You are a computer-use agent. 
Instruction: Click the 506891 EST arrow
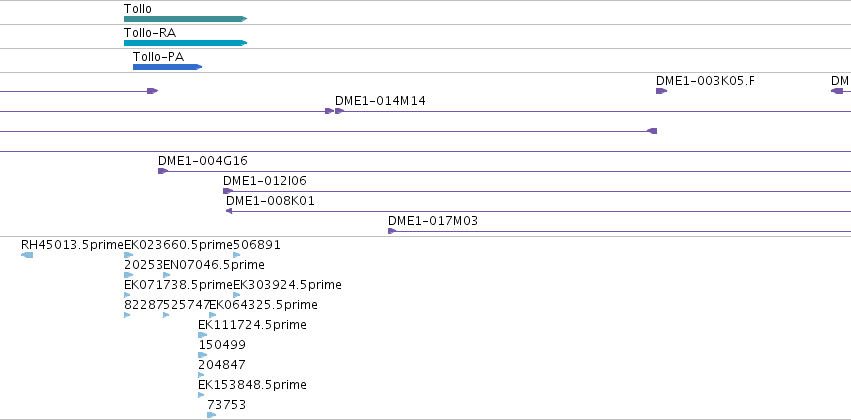237,255
